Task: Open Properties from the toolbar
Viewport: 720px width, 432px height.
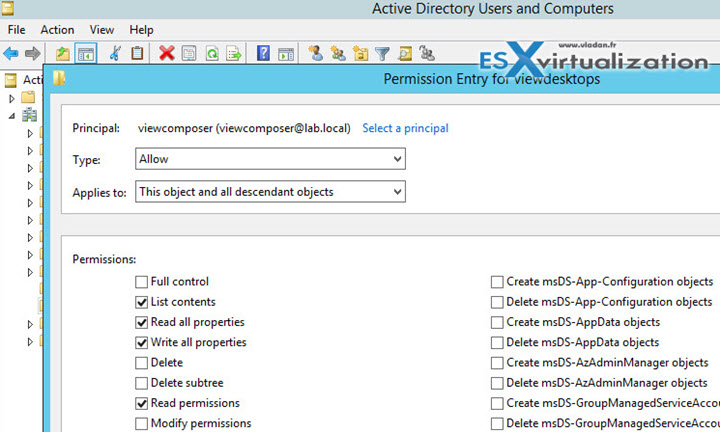Action: coord(189,53)
